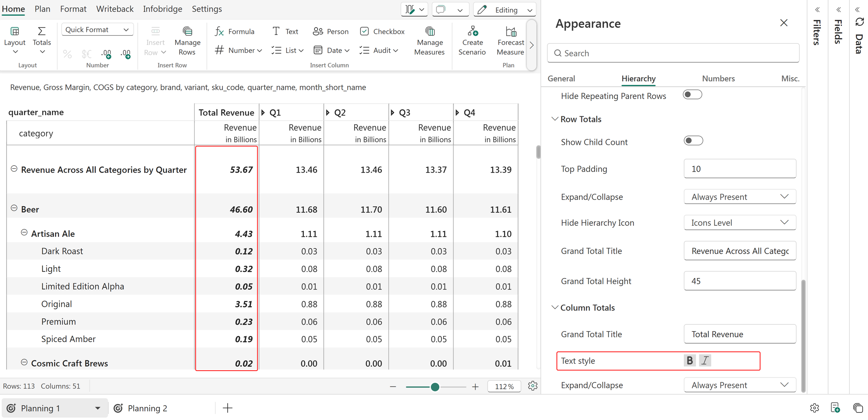Screen dimensions: 868x420
Task: Click the Grand Total Height input field
Action: (740, 281)
